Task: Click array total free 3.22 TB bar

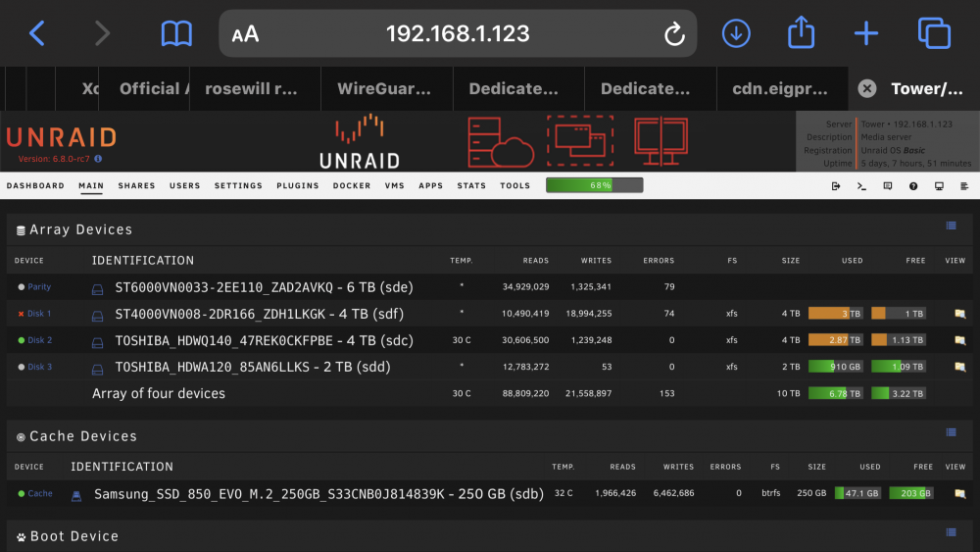Action: (x=899, y=393)
